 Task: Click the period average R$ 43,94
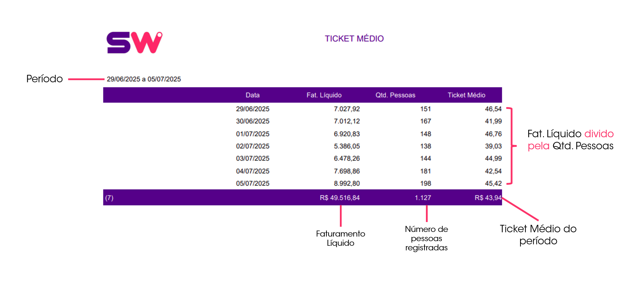[x=488, y=198]
